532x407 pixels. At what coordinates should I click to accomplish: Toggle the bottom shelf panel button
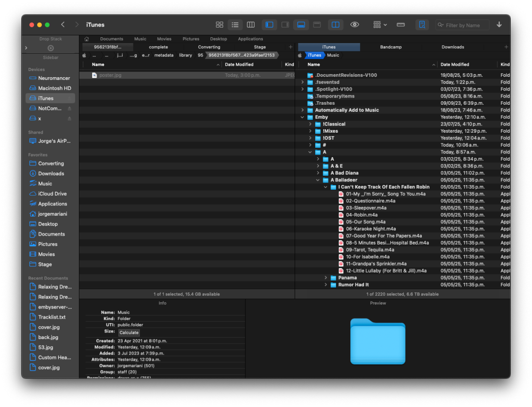(x=301, y=25)
